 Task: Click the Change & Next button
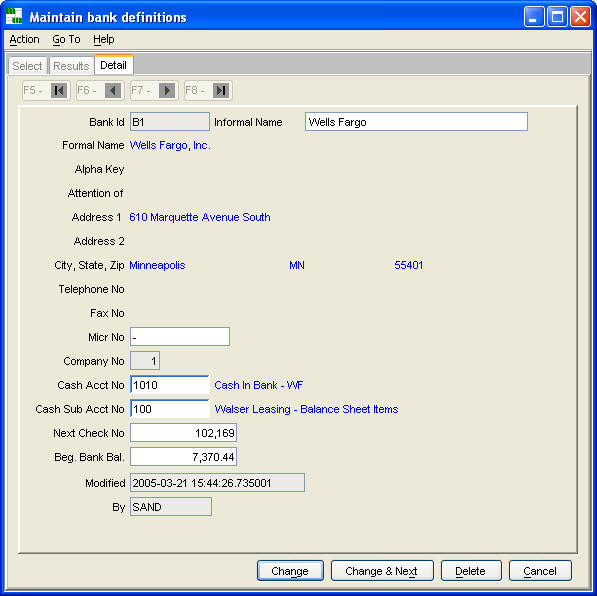[x=382, y=570]
